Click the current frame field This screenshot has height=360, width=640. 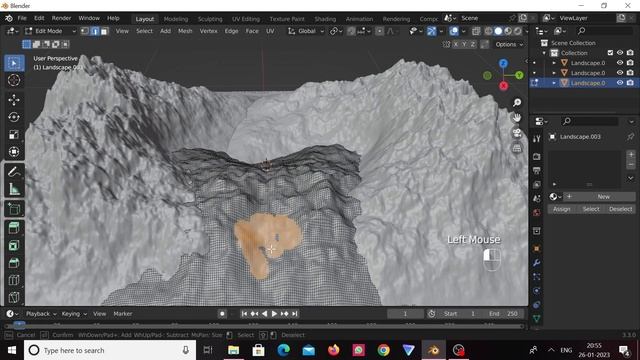[405, 314]
